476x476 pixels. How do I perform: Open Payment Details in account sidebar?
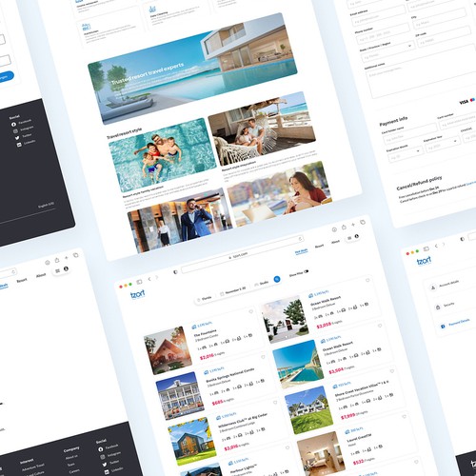tap(456, 324)
